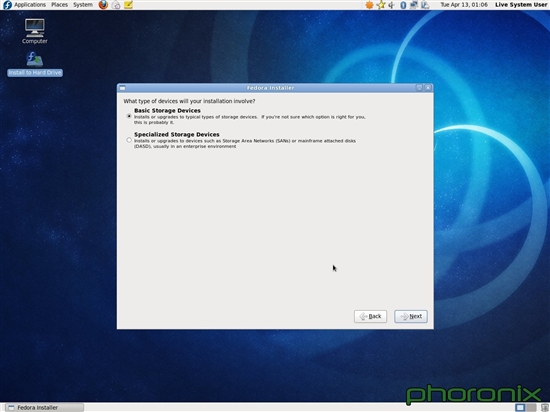The image size is (550, 412).
Task: Click the Next button in installer
Action: (x=411, y=316)
